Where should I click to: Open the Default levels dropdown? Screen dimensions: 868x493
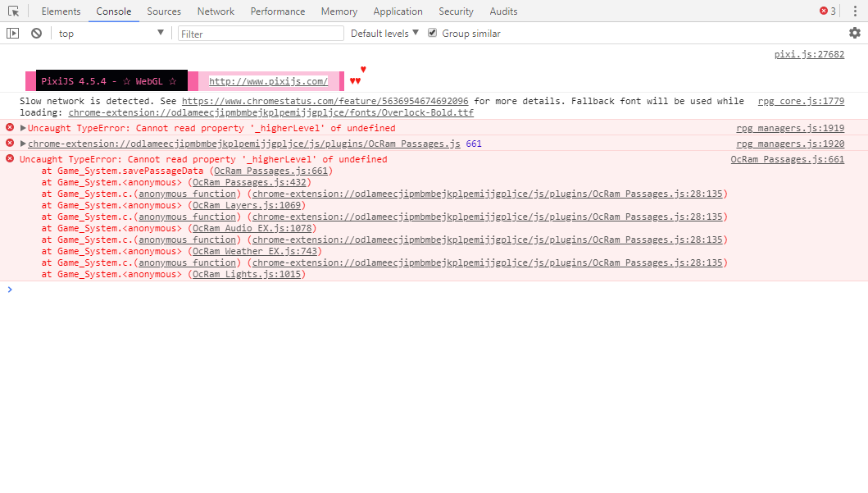[x=384, y=34]
